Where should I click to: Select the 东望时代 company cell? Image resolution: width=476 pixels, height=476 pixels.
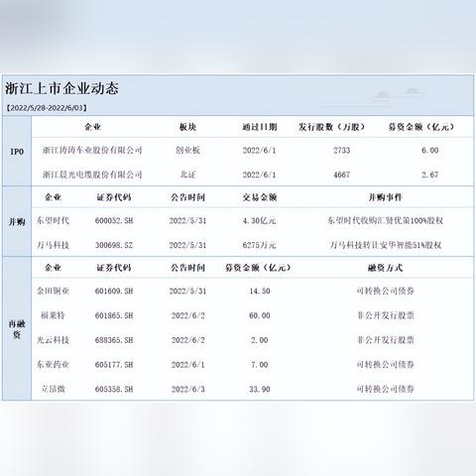[x=53, y=220]
